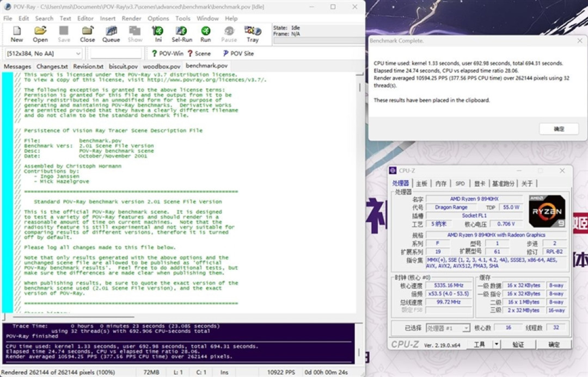This screenshot has height=377, width=588.
Task: Close the Benchmark Complete dialog
Action: [x=580, y=40]
